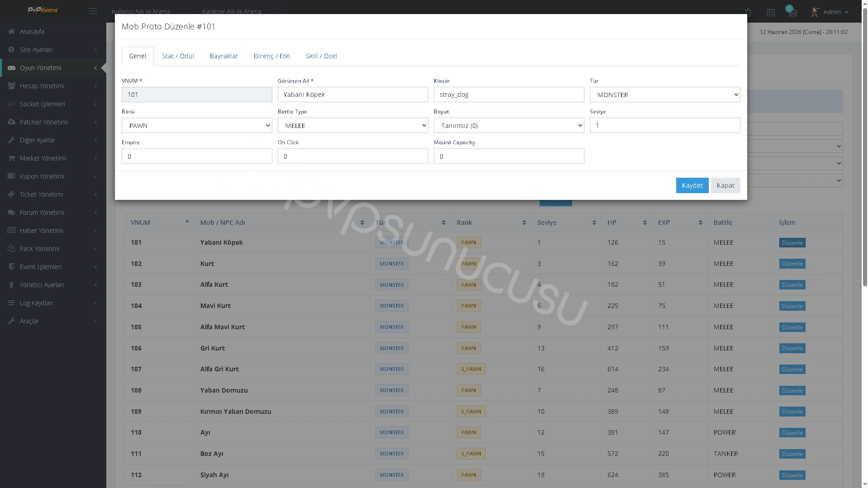Open the Tür dropdown showing MONSTER
The image size is (868, 488).
(665, 95)
